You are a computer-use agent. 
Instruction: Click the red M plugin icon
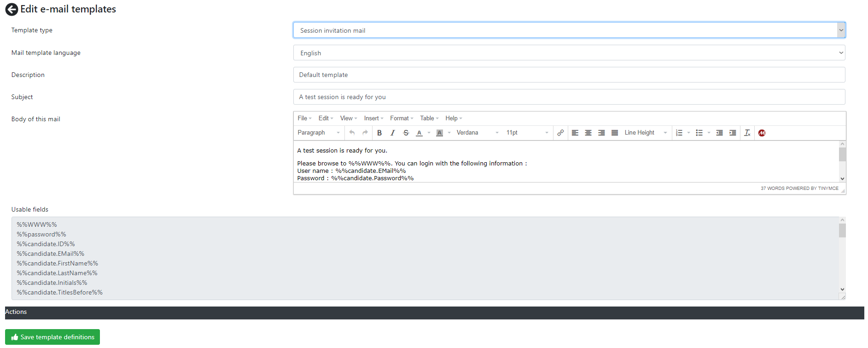[x=762, y=133]
